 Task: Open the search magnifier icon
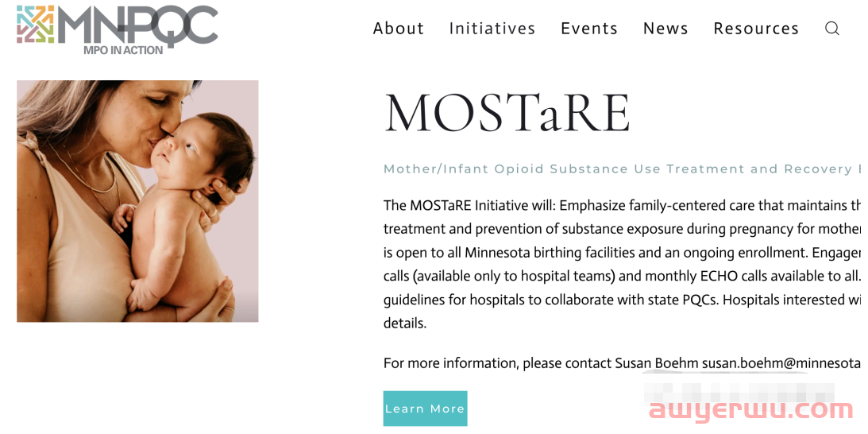click(x=831, y=29)
